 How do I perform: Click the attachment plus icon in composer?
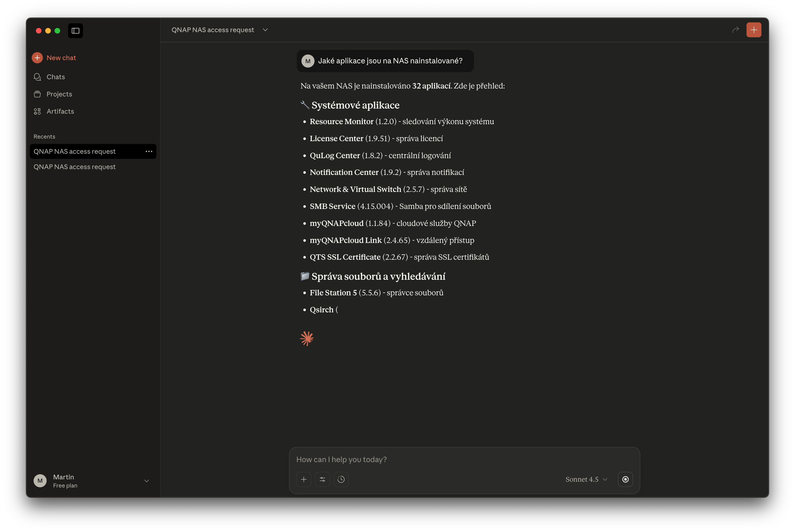(x=304, y=479)
